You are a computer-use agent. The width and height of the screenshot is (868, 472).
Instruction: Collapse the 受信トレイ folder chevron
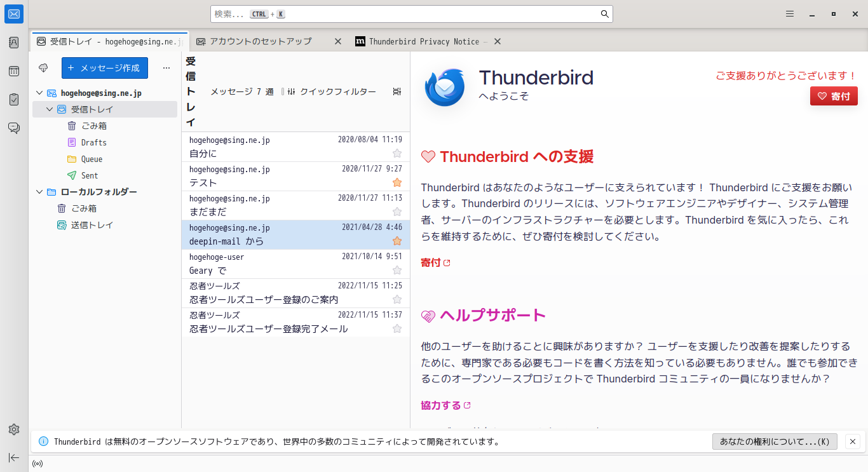[x=50, y=109]
